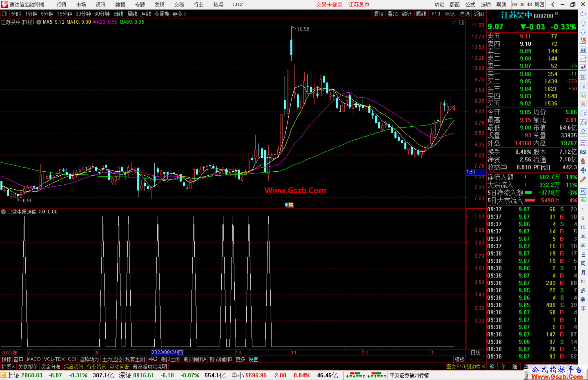Click the red dollar sign sidebar icon
This screenshot has height=380, width=588.
point(583,161)
